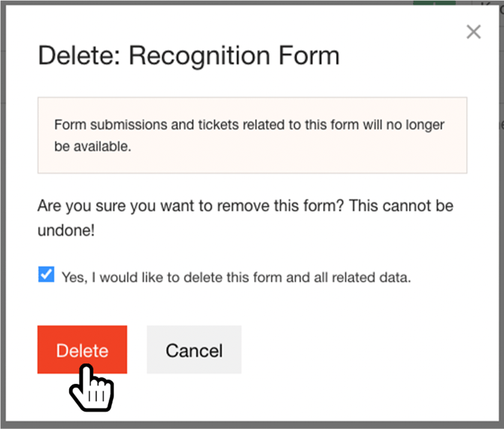Click the "Delete: Recognition Form" dialog title
Screen dimensions: 504x429
tap(188, 56)
